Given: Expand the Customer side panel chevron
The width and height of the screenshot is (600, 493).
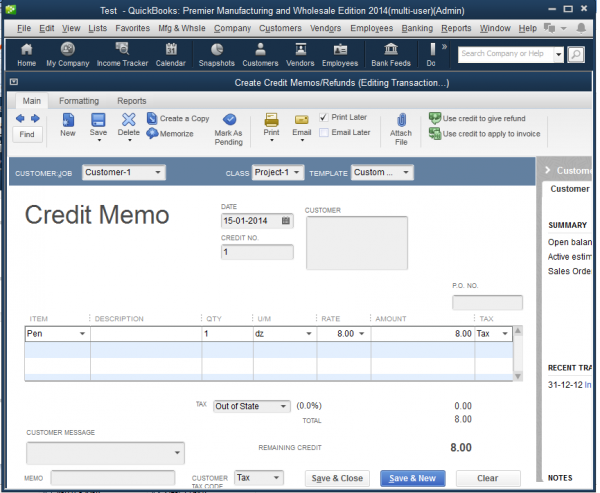Looking at the screenshot, I should [x=548, y=170].
